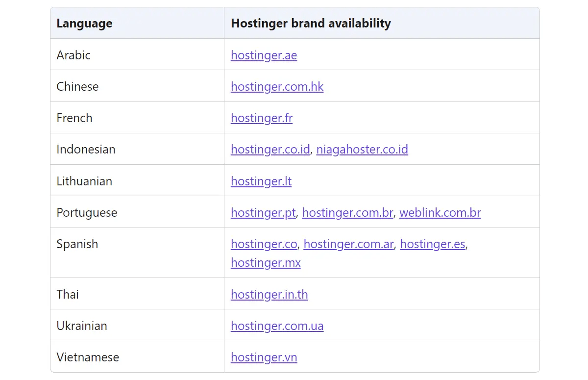Visit hostinger.co.id
Image resolution: width=588 pixels, height=380 pixels.
click(x=270, y=150)
